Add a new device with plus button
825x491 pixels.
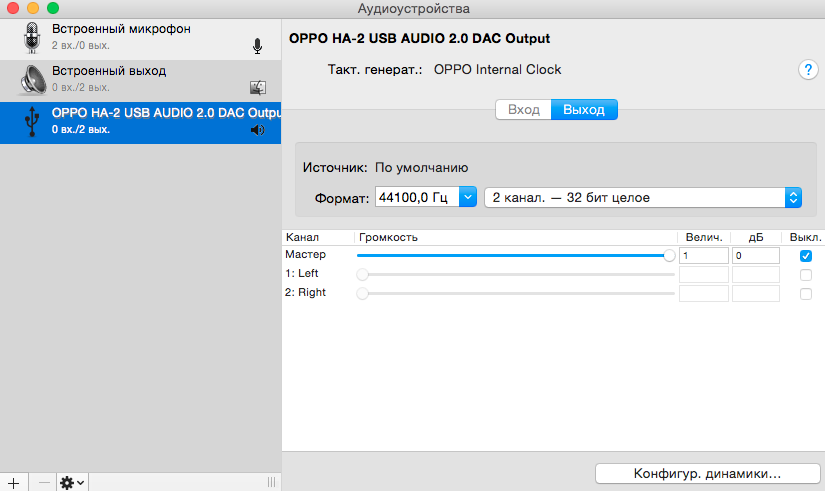[14, 483]
